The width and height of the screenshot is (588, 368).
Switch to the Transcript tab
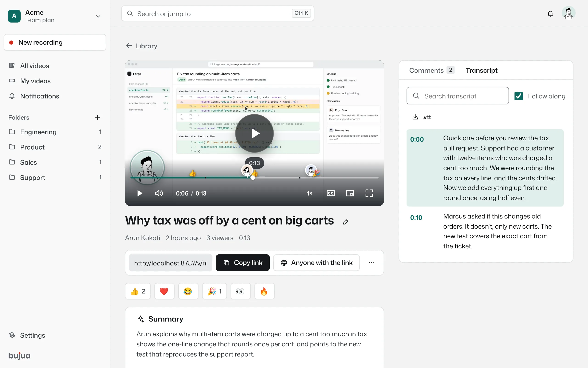pos(481,70)
